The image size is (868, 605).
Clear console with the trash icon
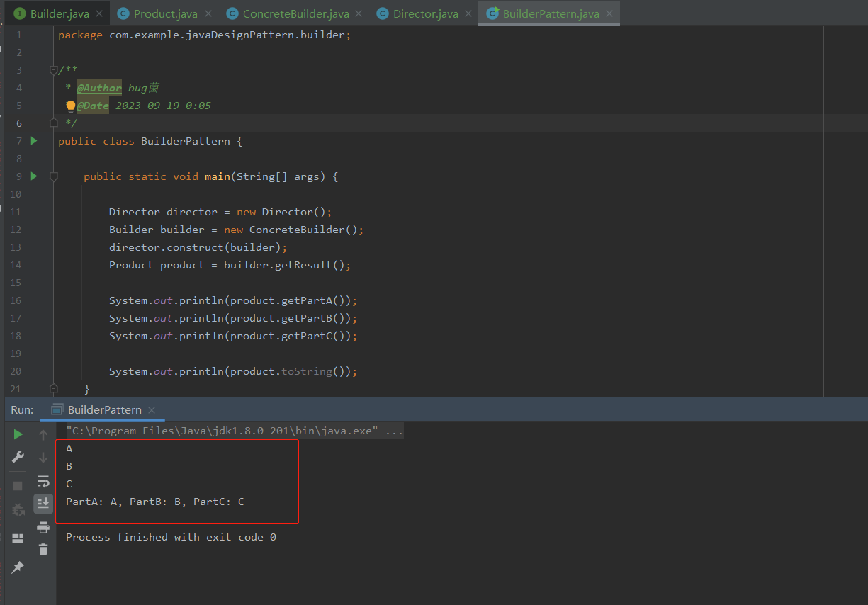tap(43, 549)
